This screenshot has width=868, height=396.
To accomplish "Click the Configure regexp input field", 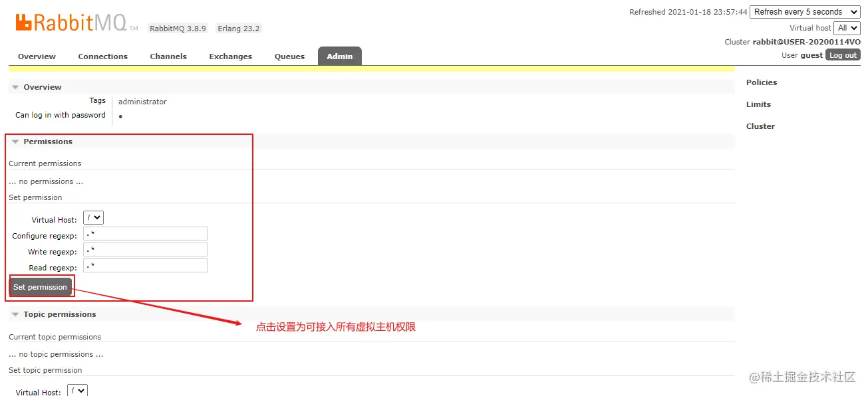I will tap(145, 234).
